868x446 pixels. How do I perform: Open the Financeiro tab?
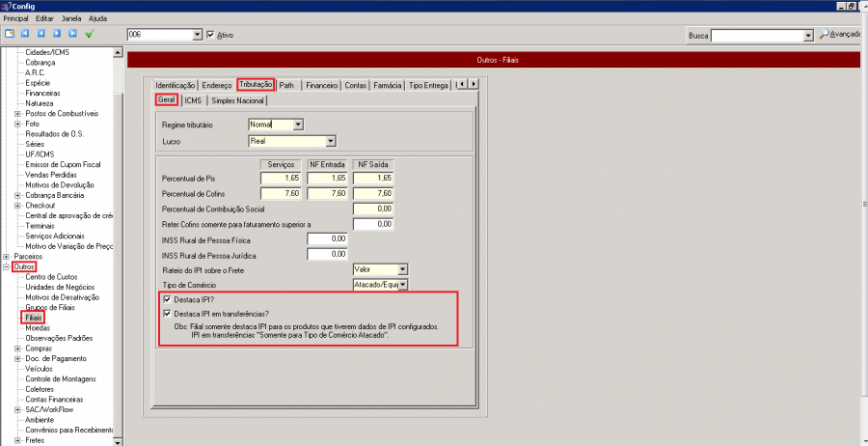pyautogui.click(x=321, y=85)
